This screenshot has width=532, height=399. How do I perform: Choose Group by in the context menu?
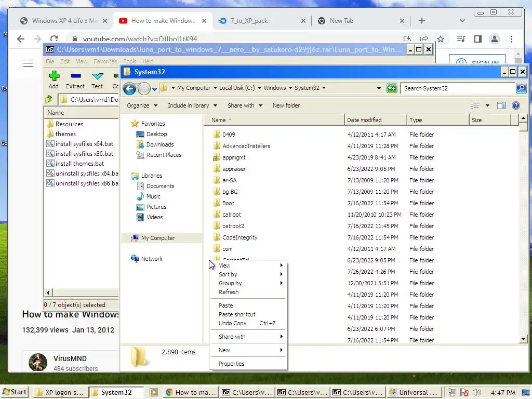[x=248, y=283]
